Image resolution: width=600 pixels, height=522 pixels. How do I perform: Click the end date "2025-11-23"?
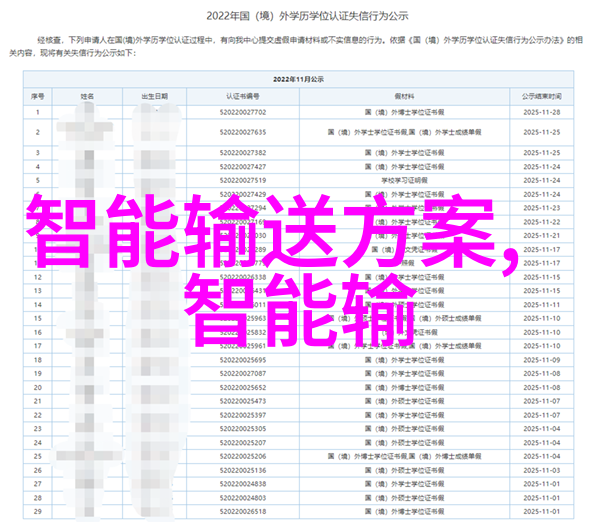tap(542, 208)
